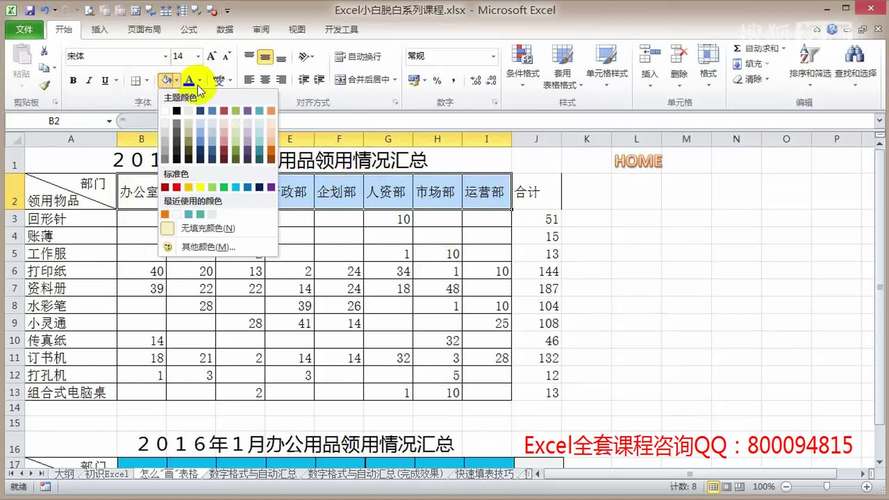This screenshot has height=500, width=889.
Task: Click the Format cells icon
Action: (x=708, y=55)
